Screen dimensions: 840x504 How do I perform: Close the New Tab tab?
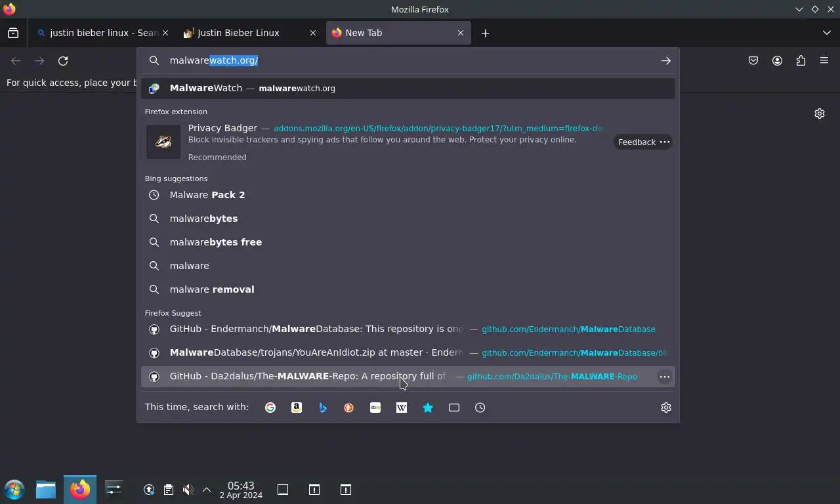coord(461,33)
